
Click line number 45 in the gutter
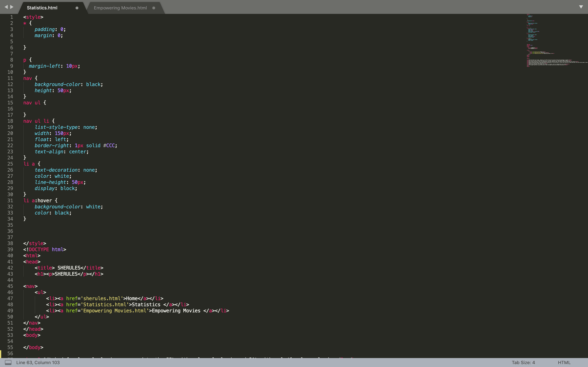(x=10, y=286)
